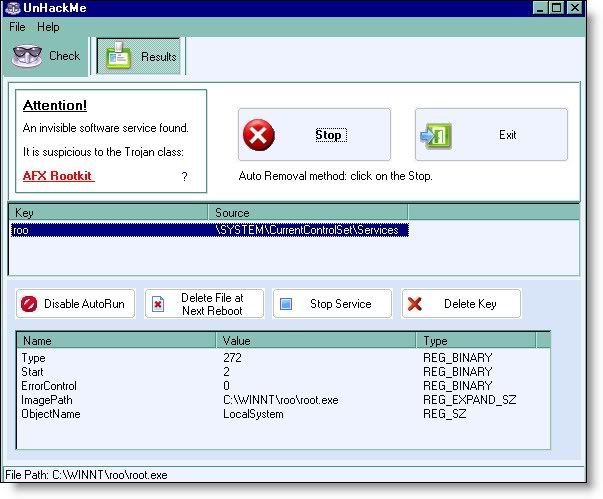Click the UnHackMe title bar app icon
Screen dimensions: 603x499
pyautogui.click(x=13, y=8)
